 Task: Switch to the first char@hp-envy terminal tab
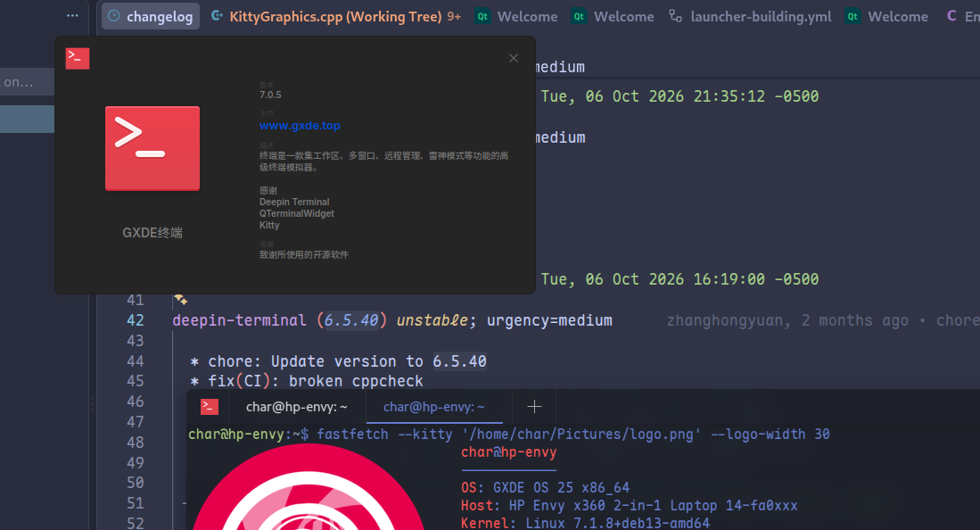pyautogui.click(x=296, y=407)
